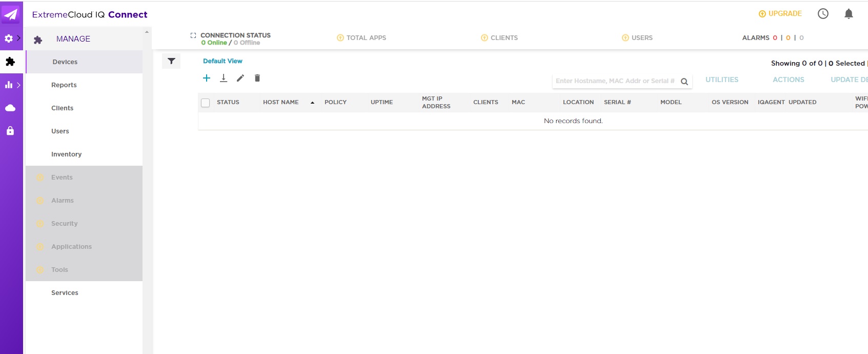Click the hostname search input field
This screenshot has width=868, height=354.
click(x=615, y=81)
